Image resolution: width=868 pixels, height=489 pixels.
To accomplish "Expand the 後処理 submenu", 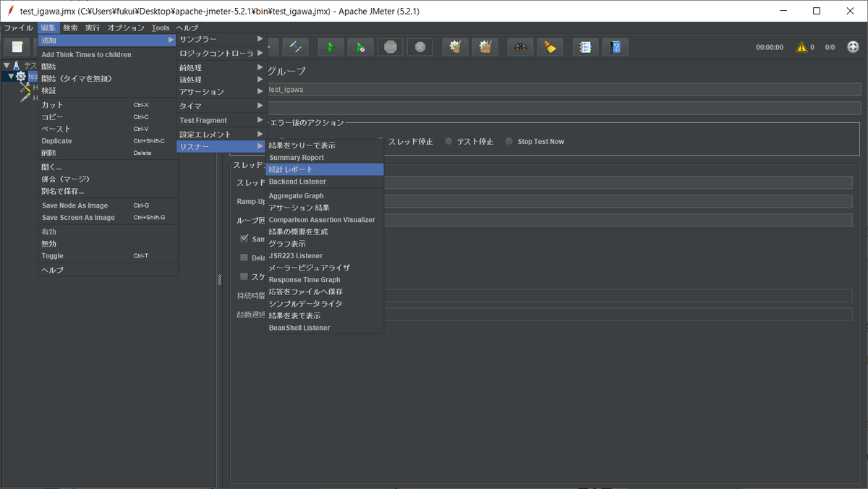I will 222,80.
